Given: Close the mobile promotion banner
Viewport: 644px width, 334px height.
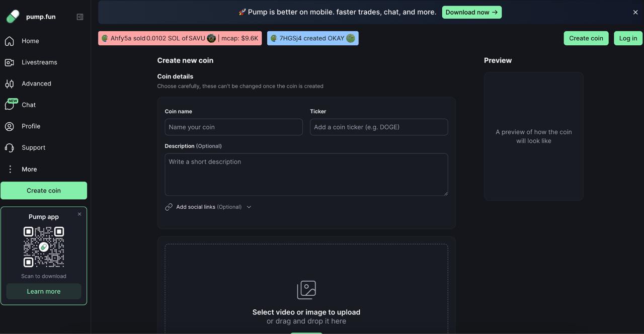Looking at the screenshot, I should pos(635,12).
